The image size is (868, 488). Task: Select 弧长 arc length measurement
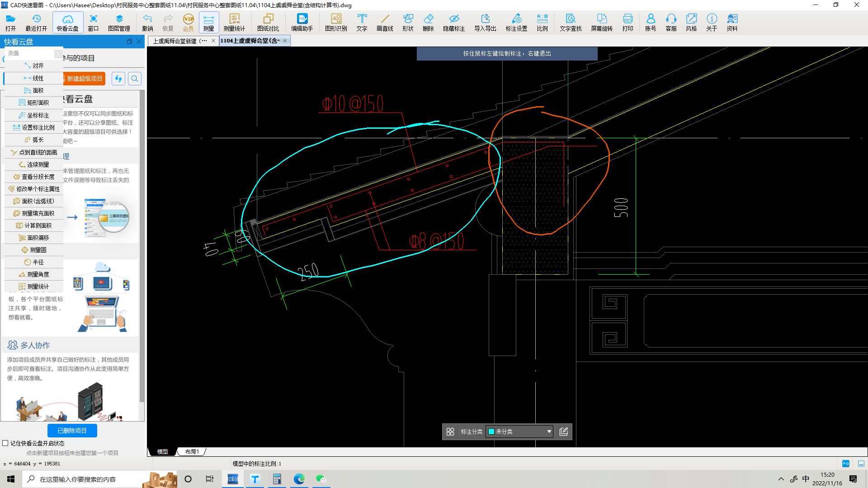34,140
